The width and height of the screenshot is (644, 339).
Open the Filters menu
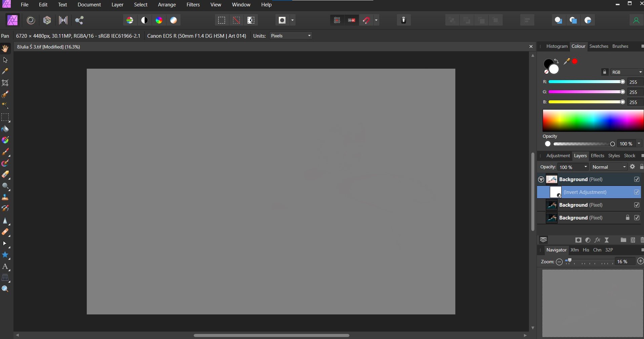193,5
